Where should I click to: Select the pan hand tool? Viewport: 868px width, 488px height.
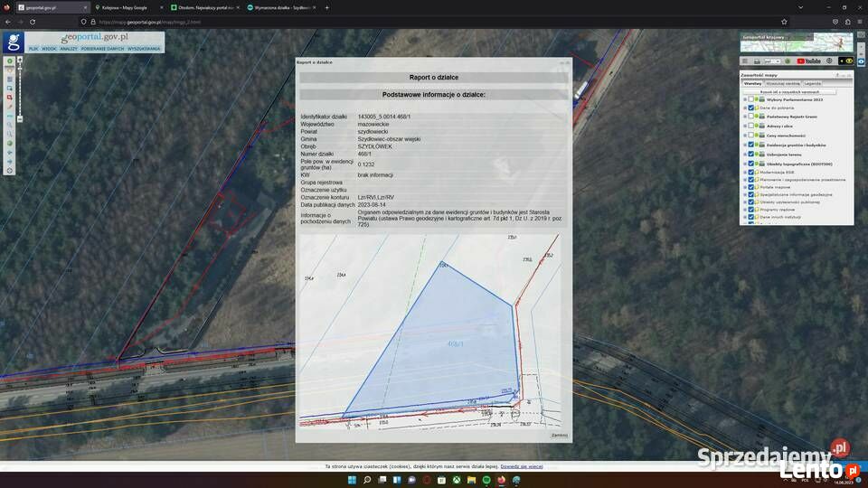[x=9, y=70]
